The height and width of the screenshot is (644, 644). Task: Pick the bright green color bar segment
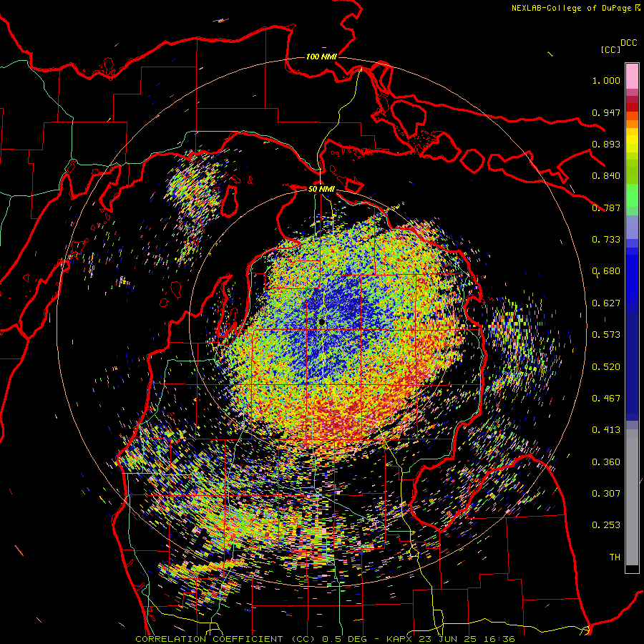tap(632, 195)
